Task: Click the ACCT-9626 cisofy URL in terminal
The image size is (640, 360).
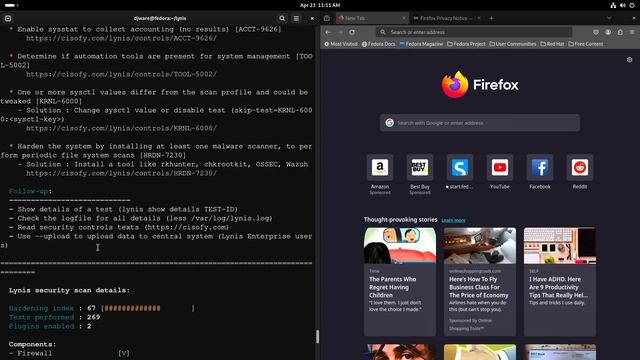Action: tap(121, 38)
